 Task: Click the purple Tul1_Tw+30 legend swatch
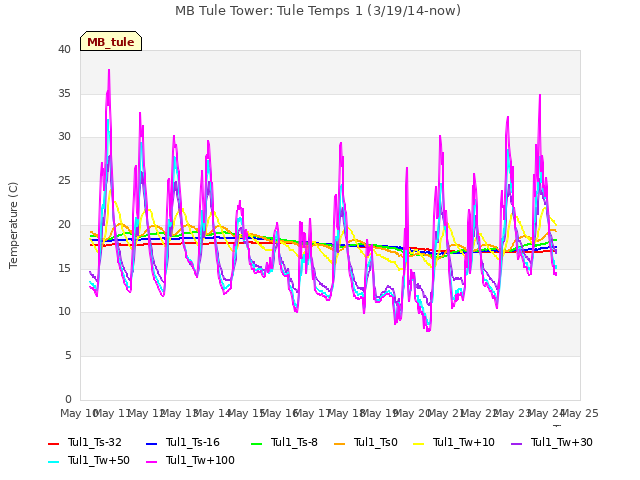point(517,443)
